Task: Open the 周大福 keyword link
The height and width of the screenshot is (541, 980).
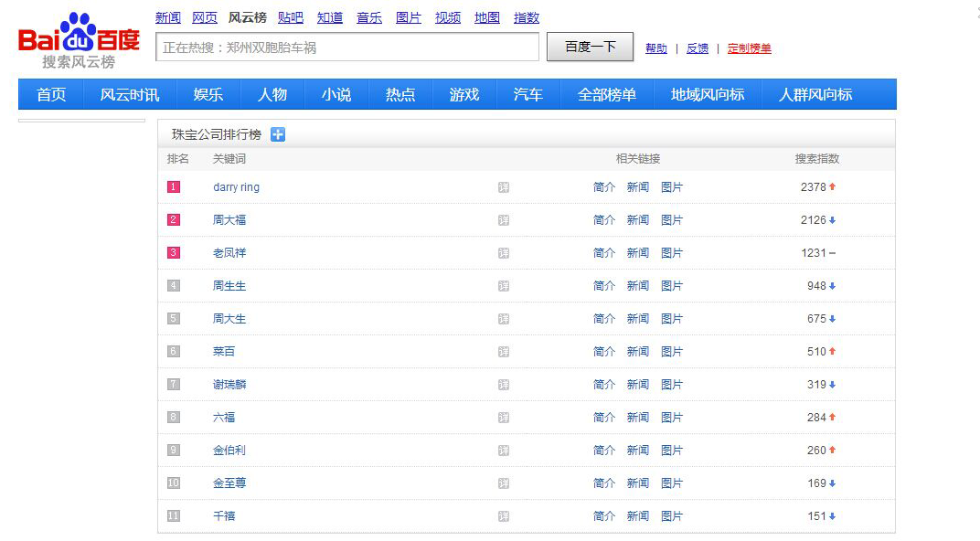Action: [229, 220]
